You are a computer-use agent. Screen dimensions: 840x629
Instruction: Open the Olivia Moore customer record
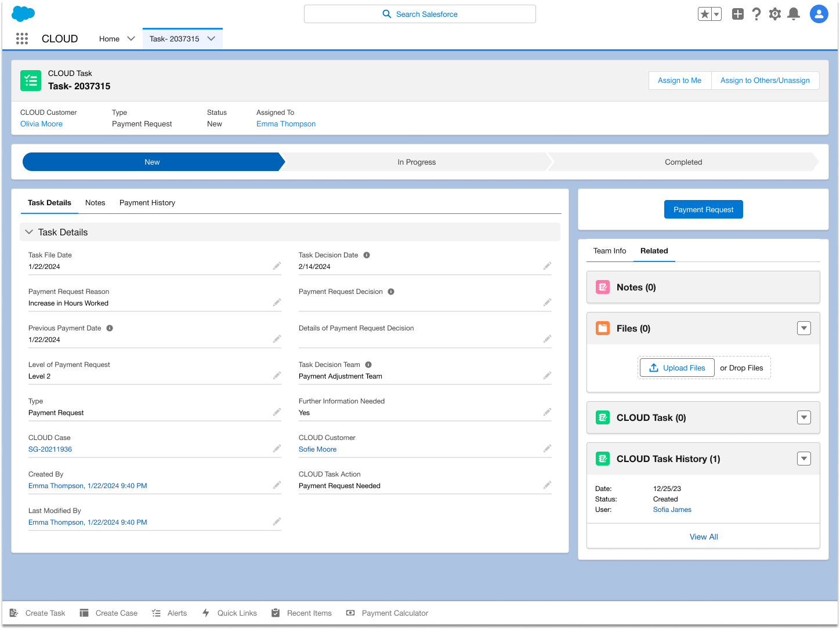click(x=41, y=123)
